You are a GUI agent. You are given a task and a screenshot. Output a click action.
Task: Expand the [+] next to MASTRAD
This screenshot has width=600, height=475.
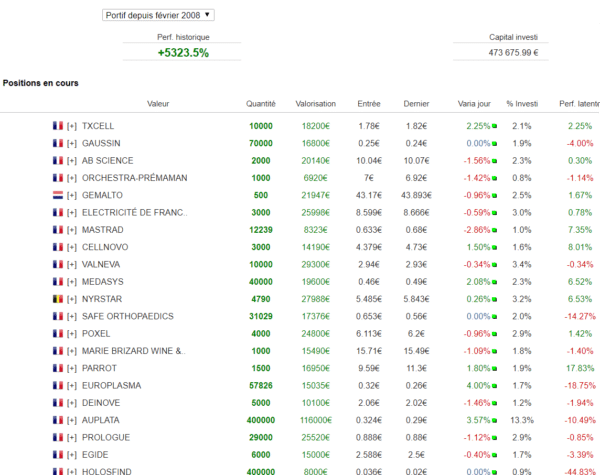click(x=72, y=230)
